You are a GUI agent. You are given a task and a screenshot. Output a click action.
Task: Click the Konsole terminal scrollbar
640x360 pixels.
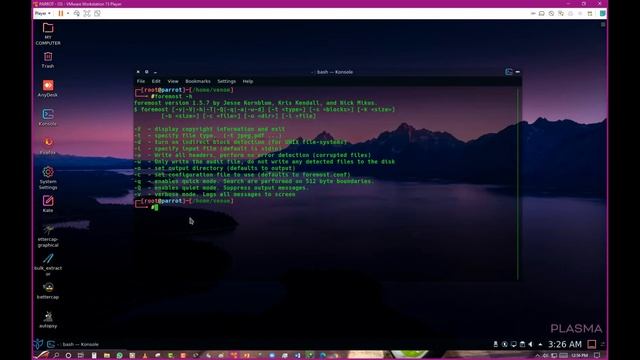518,183
